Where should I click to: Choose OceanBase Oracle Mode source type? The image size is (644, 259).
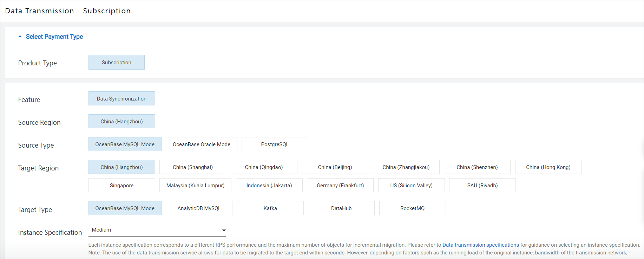click(x=201, y=144)
